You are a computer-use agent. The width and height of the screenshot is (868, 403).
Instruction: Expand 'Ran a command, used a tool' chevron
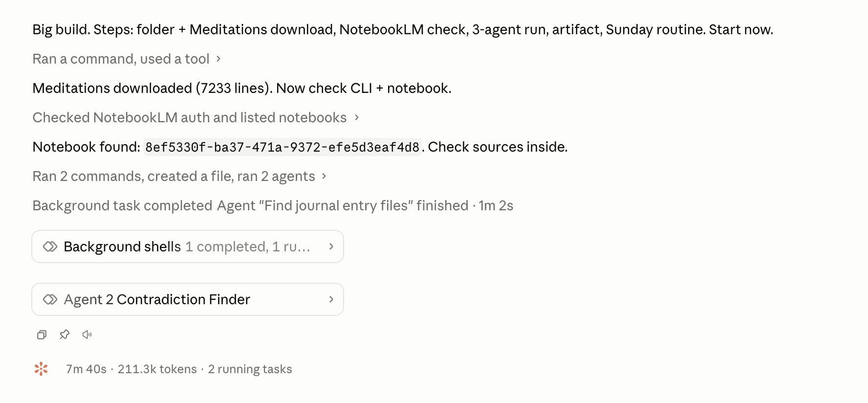[218, 59]
